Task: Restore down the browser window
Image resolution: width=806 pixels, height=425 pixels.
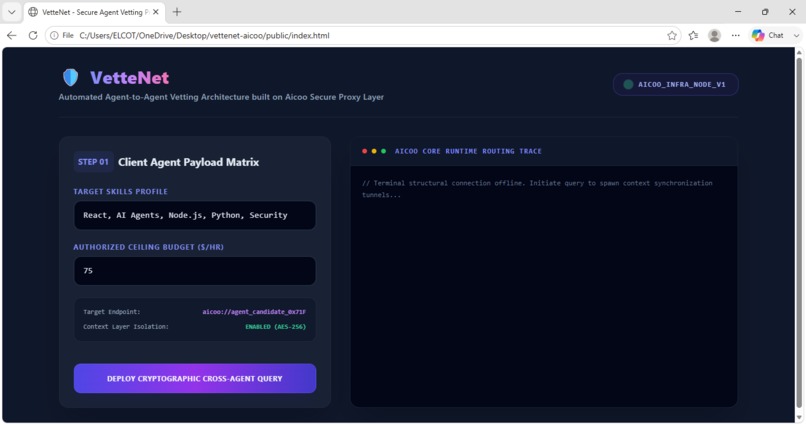Action: point(765,12)
